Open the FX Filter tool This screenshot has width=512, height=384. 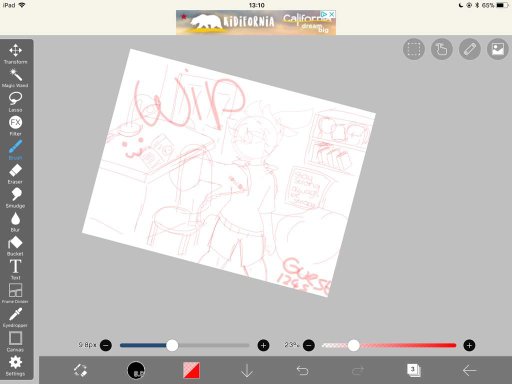pyautogui.click(x=15, y=126)
